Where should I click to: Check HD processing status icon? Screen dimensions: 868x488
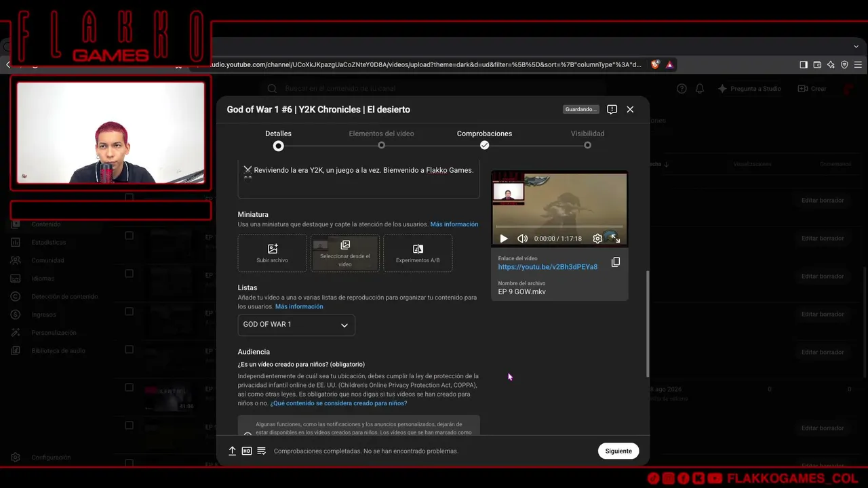click(x=247, y=451)
